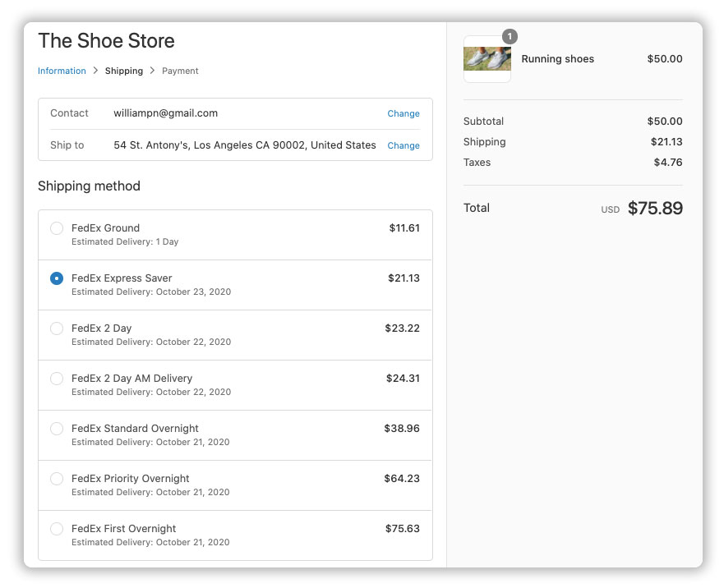Choose FedEx Priority Overnight radio button
The width and height of the screenshot is (724, 588).
pos(57,479)
